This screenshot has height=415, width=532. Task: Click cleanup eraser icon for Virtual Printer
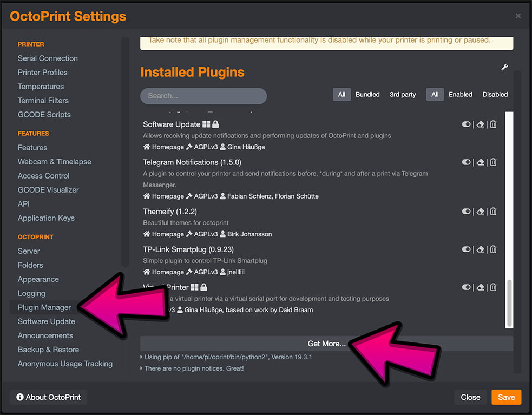pos(480,287)
